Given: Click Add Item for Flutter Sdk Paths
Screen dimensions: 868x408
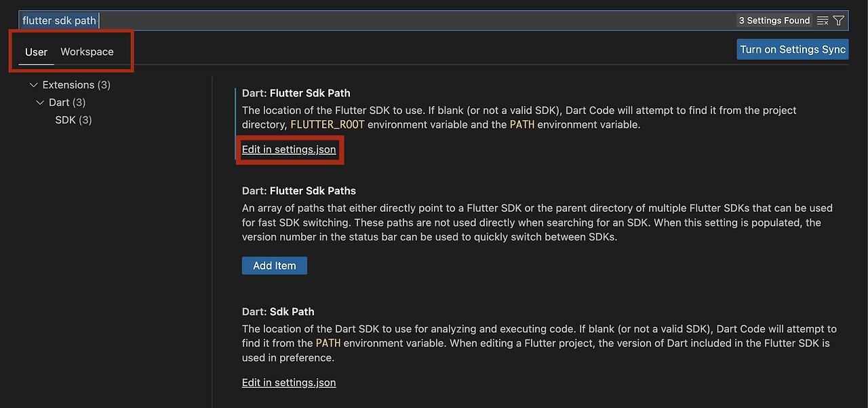Looking at the screenshot, I should 275,265.
